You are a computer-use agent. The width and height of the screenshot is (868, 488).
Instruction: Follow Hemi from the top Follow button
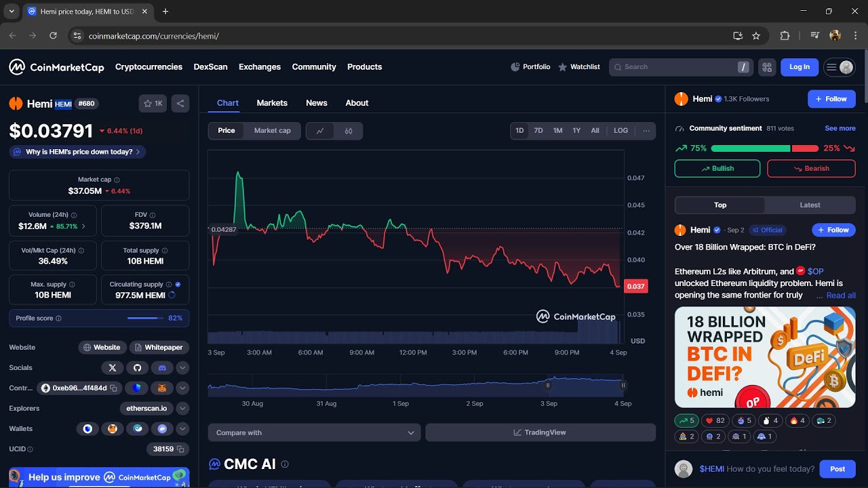831,99
